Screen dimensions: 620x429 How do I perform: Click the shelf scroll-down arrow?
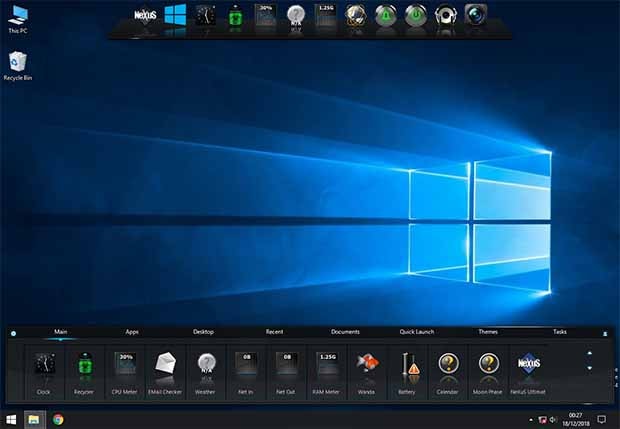(x=590, y=368)
